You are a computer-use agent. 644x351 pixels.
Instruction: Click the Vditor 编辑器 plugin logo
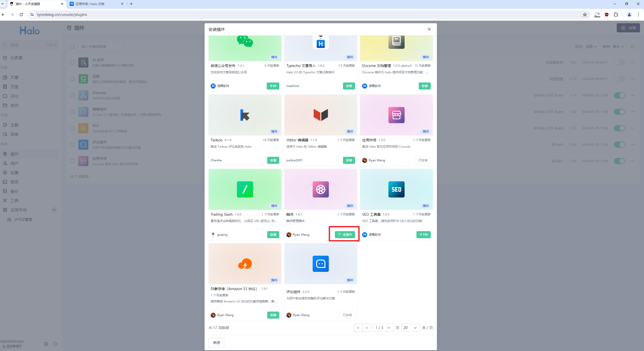pyautogui.click(x=320, y=115)
